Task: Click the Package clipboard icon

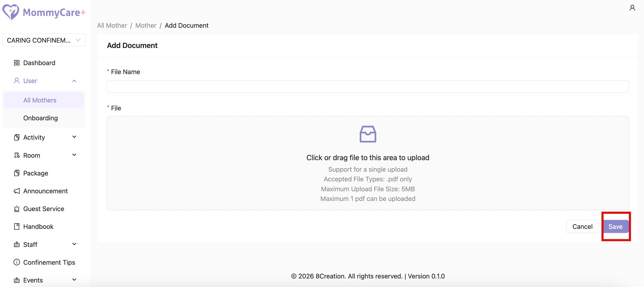Action: coord(16,173)
